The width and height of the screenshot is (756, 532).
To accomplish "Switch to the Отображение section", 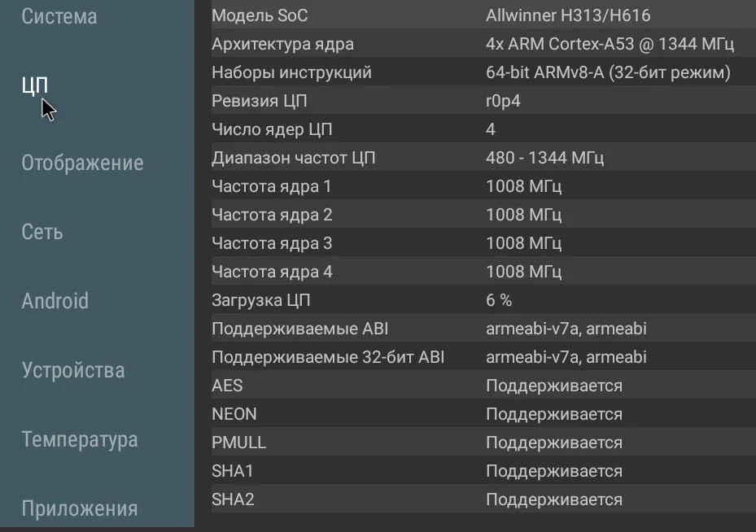I will coord(82,163).
